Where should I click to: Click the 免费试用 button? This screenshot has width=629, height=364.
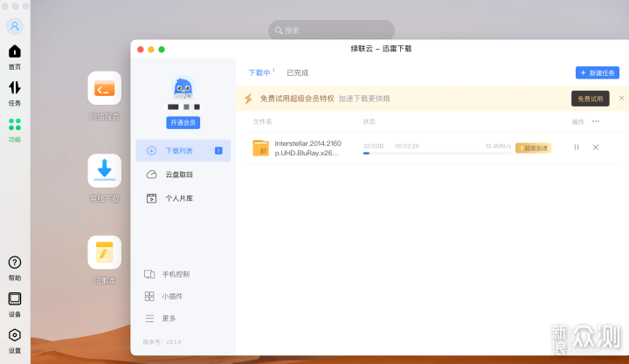point(590,99)
